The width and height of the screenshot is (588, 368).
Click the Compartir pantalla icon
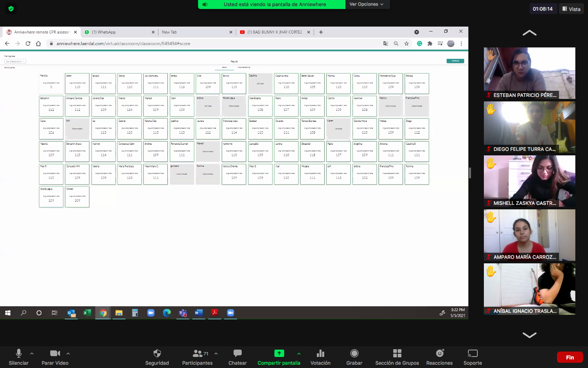pos(279,354)
